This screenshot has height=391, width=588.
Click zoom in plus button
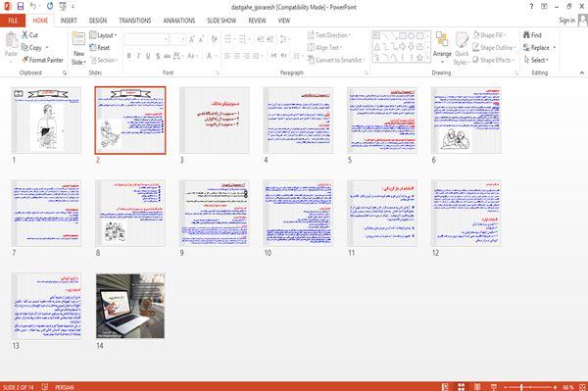coord(556,387)
